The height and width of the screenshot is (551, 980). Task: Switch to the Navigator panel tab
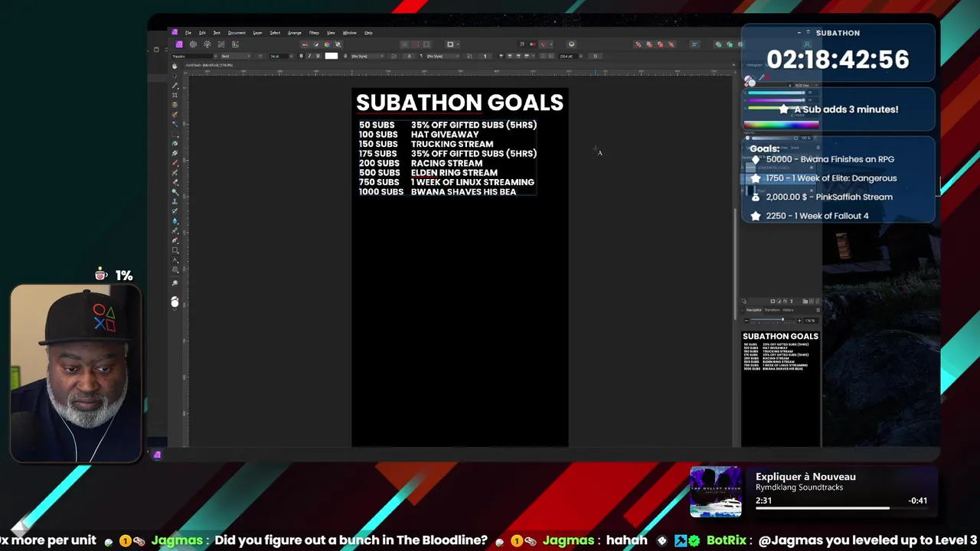(754, 310)
